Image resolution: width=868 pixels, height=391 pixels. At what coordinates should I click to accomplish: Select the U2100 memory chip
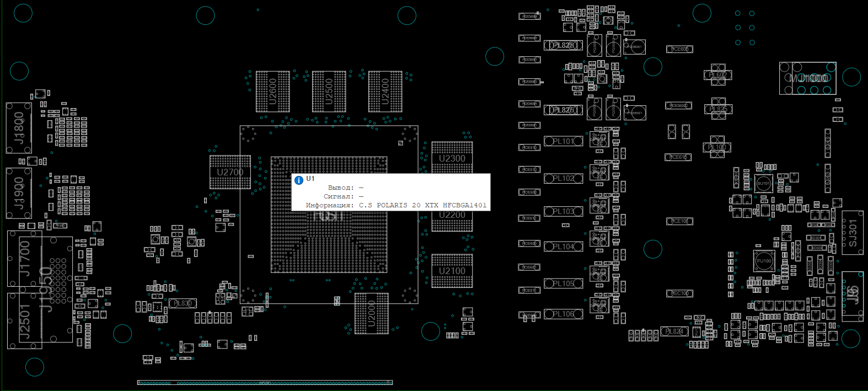[452, 271]
